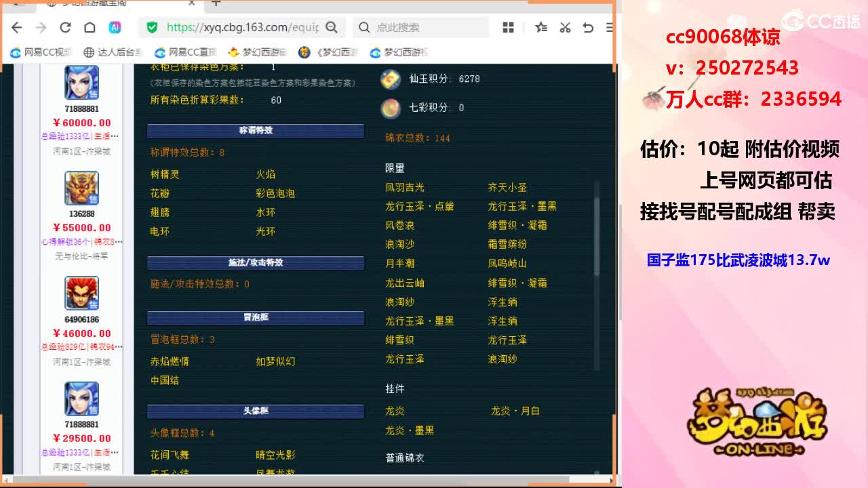Click the 凤羽吉光 outfit entry
The width and height of the screenshot is (868, 488).
click(405, 187)
